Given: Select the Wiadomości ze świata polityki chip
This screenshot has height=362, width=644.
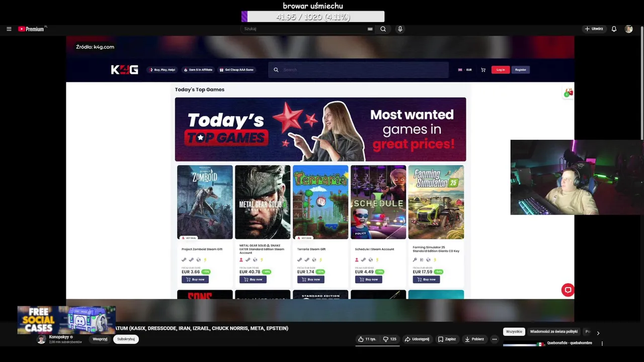Looking at the screenshot, I should pyautogui.click(x=553, y=332).
